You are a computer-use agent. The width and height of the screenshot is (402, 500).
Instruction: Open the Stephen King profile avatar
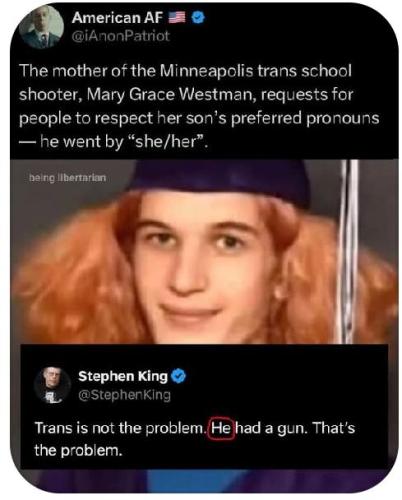52,385
